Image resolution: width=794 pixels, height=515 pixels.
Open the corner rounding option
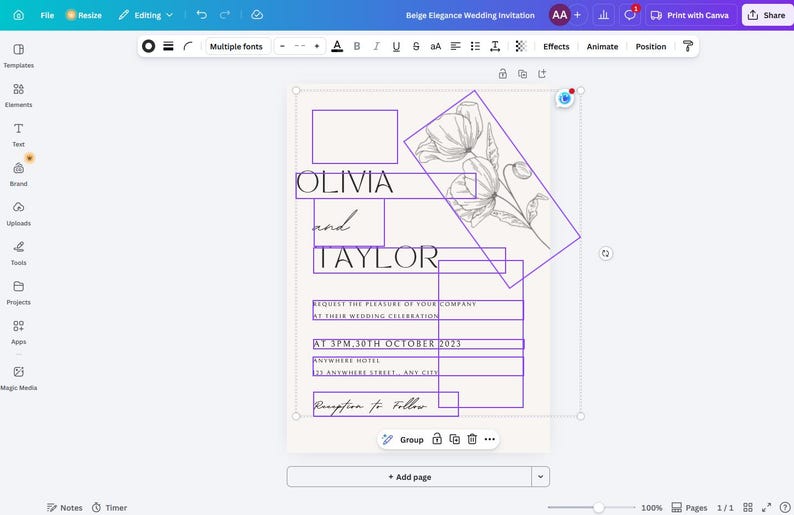pos(188,46)
